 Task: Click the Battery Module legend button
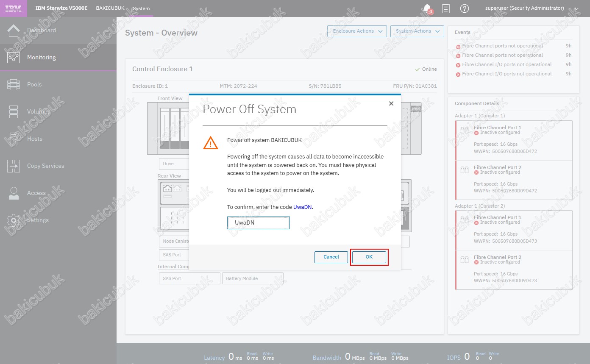(253, 278)
